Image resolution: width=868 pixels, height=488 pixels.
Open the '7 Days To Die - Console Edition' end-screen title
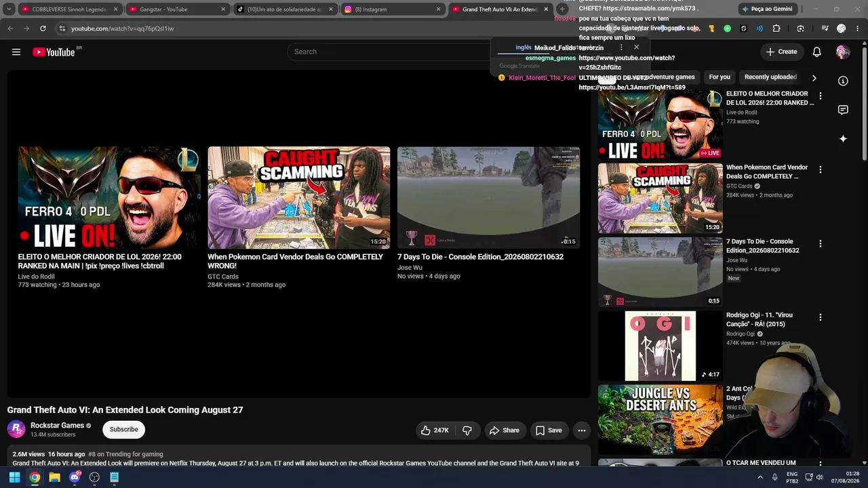[480, 257]
